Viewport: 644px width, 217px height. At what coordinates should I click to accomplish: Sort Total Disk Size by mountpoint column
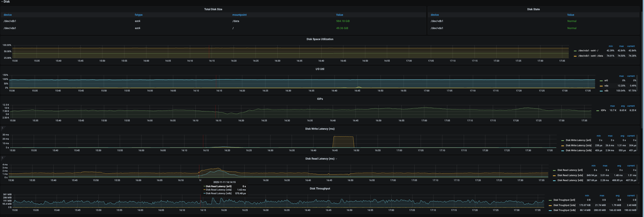pos(239,15)
